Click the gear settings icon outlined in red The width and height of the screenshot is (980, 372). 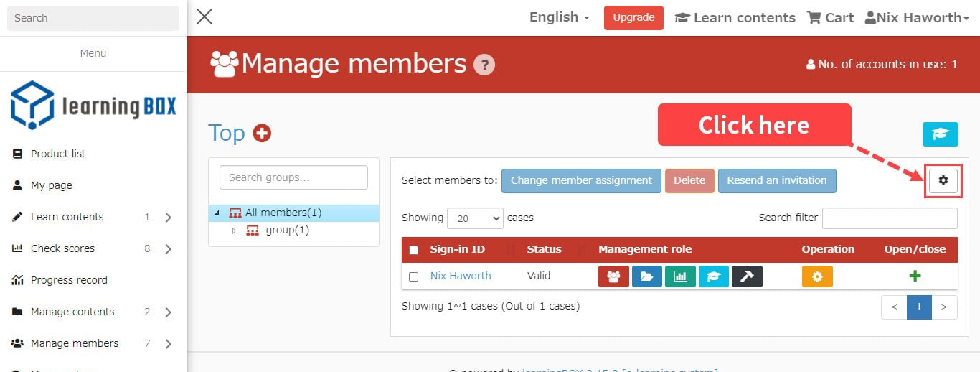pos(943,181)
